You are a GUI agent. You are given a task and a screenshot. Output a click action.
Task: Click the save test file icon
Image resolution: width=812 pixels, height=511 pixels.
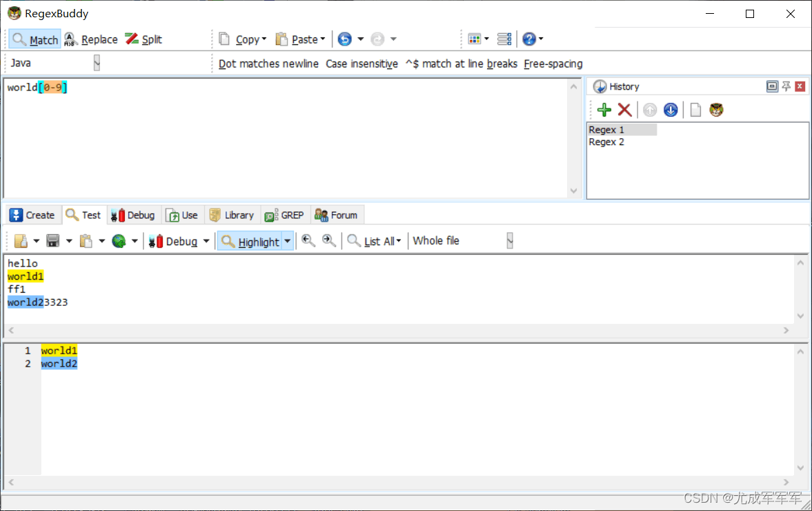pyautogui.click(x=53, y=241)
